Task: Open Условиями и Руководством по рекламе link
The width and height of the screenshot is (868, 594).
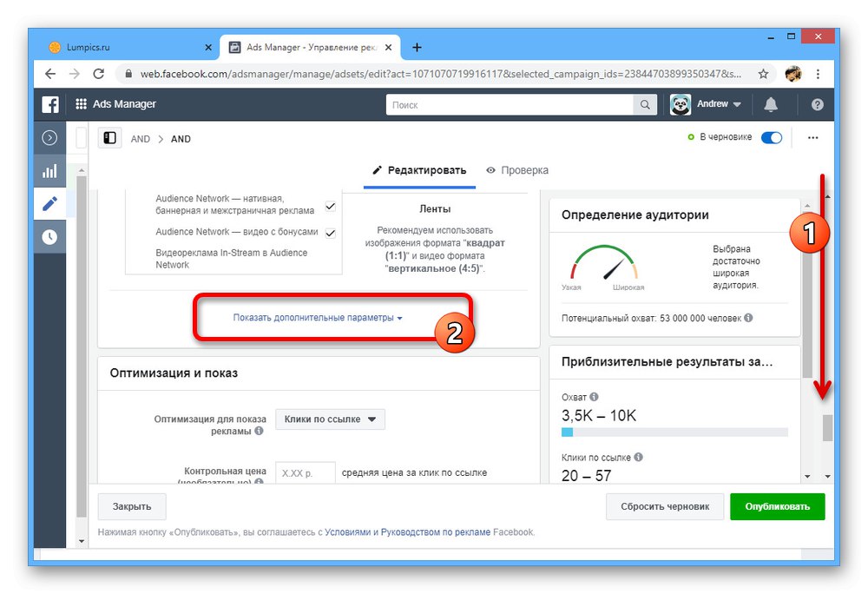Action: tap(407, 532)
